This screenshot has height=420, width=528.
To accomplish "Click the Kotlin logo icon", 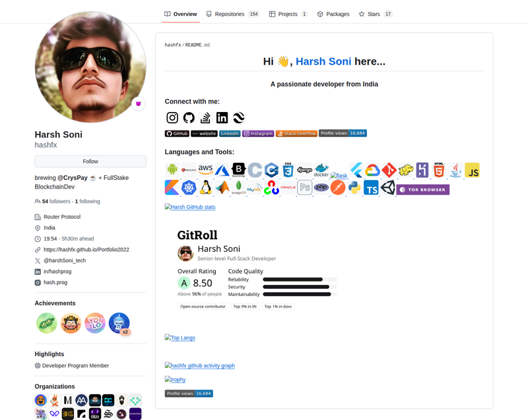I will tap(172, 188).
